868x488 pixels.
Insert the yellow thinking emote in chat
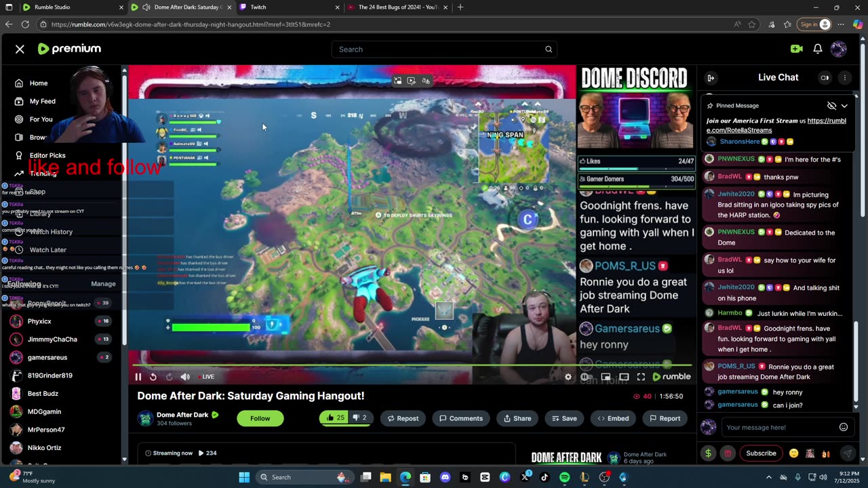[x=794, y=453]
